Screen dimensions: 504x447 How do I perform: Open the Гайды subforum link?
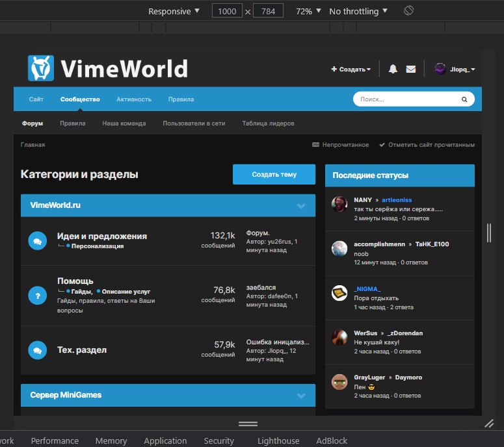point(82,292)
